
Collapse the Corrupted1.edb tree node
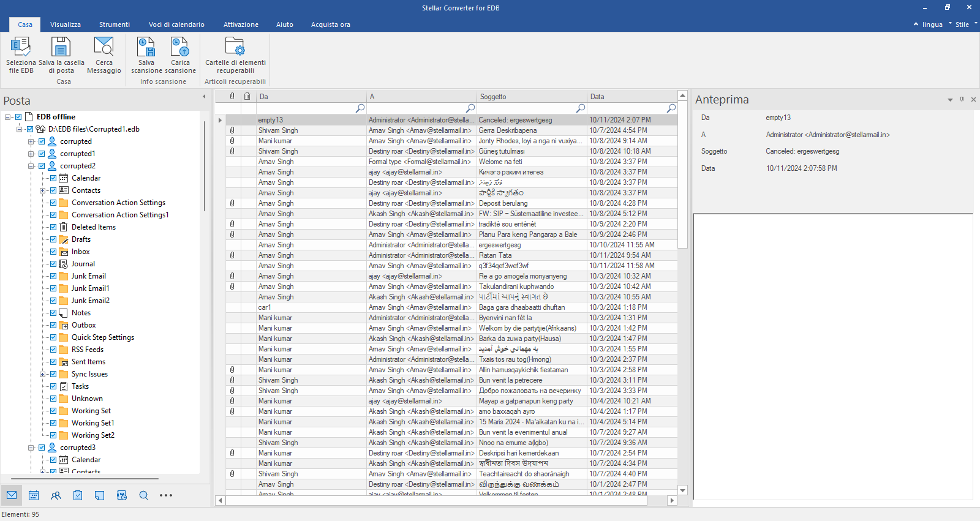(x=19, y=129)
